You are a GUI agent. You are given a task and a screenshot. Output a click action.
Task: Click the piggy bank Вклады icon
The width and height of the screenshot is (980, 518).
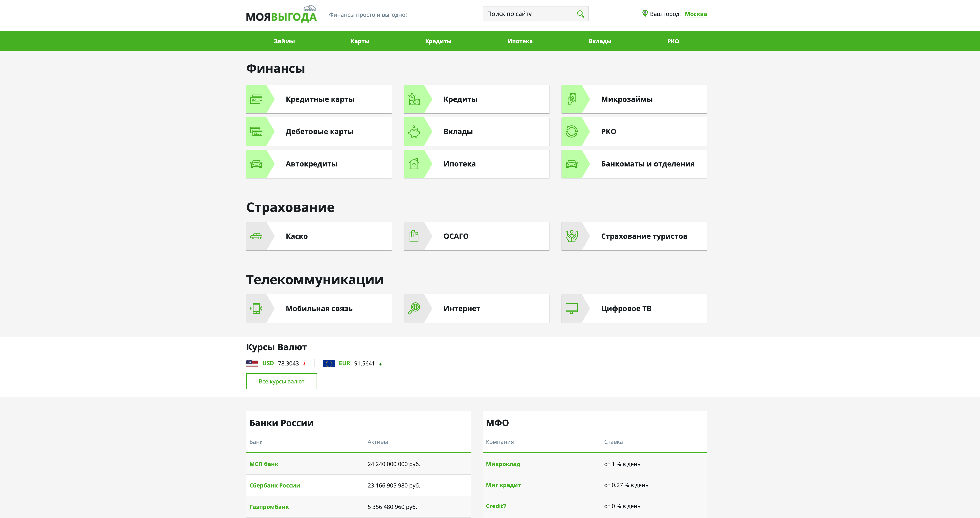coord(414,132)
